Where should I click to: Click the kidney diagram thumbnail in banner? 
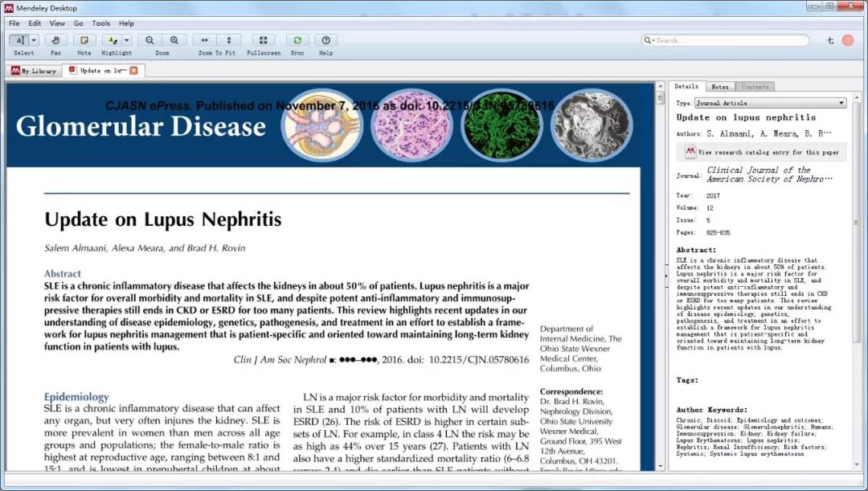(321, 125)
